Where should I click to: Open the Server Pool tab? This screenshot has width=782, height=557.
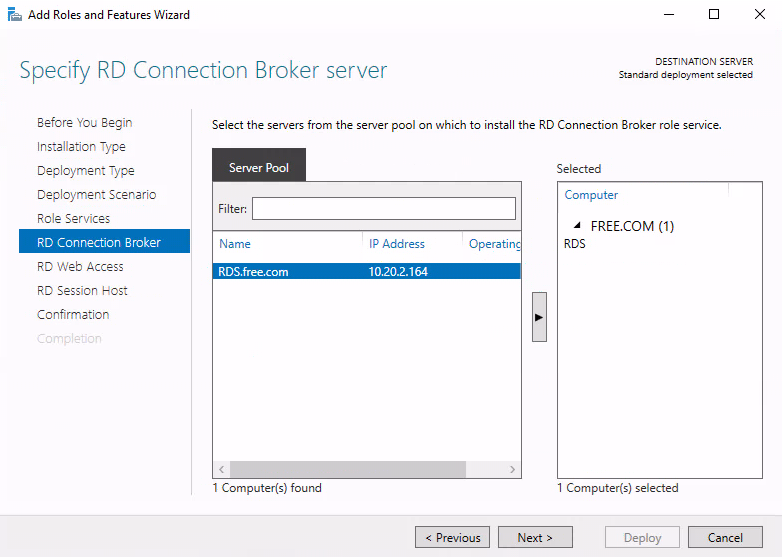pos(259,165)
